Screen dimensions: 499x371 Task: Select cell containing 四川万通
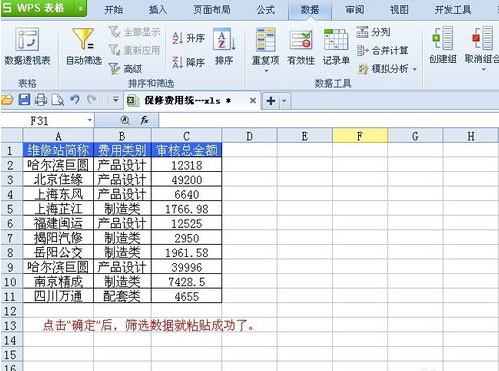pyautogui.click(x=58, y=296)
